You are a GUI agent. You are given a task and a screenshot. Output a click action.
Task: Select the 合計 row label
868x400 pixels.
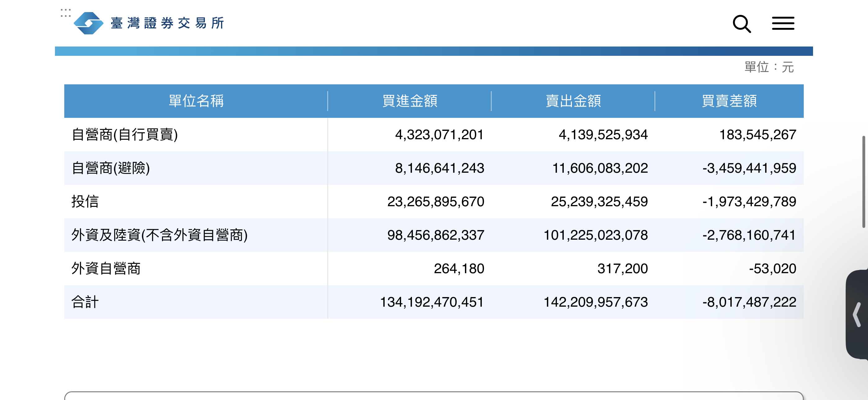click(85, 302)
